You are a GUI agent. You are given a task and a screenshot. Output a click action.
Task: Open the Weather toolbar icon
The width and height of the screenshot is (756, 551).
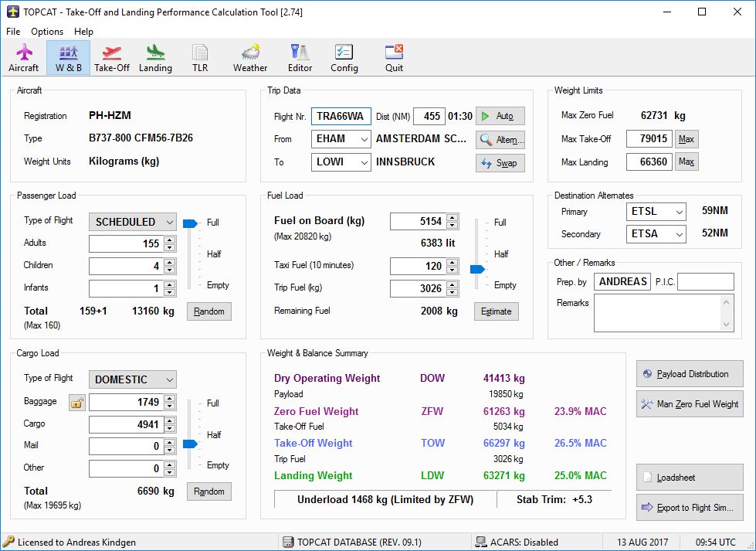click(249, 58)
